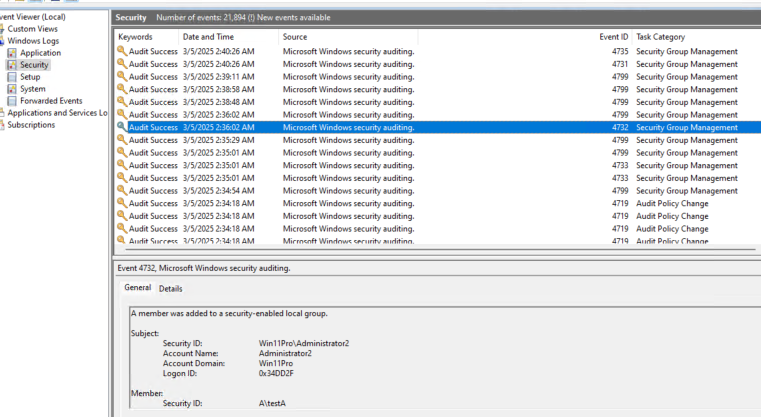
Task: Click the Event 4732 details pane header
Action: (204, 268)
